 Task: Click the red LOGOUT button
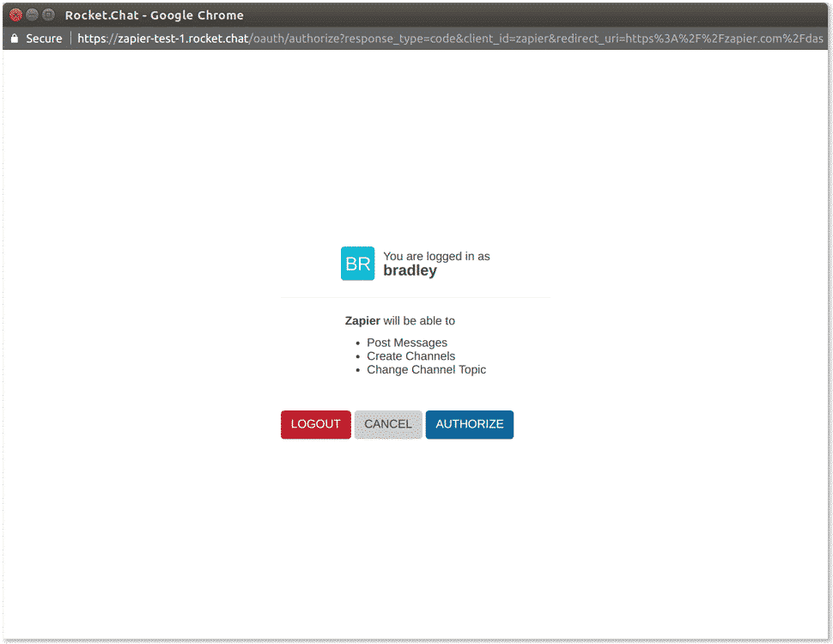[315, 424]
